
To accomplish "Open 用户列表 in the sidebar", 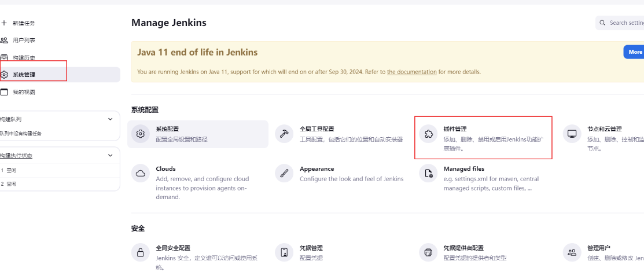I will point(24,41).
